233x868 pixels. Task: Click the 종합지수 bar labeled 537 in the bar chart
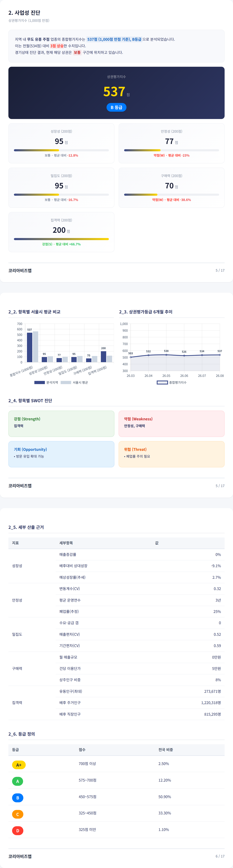click(30, 347)
